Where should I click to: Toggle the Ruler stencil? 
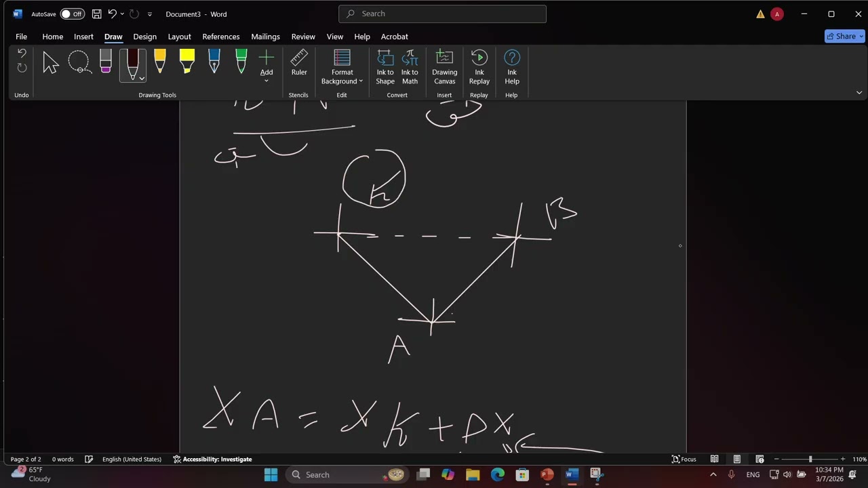(299, 63)
